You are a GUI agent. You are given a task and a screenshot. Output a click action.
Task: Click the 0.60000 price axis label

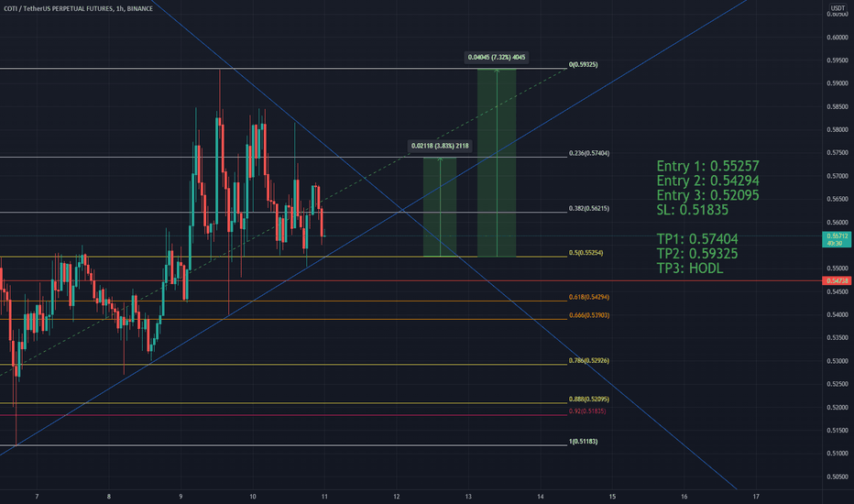[838, 38]
